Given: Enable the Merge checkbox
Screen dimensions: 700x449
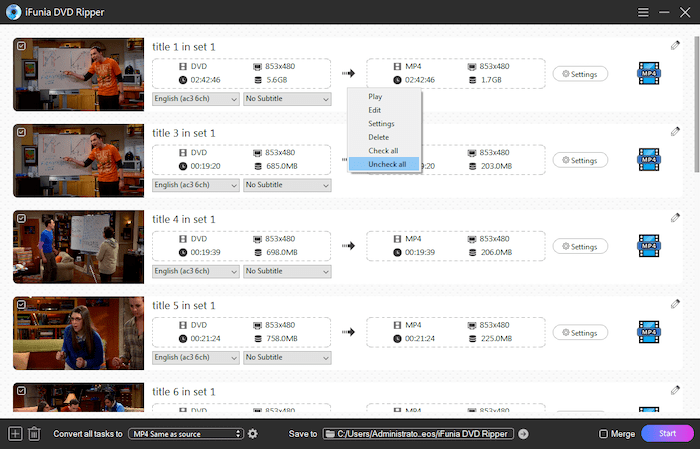Looking at the screenshot, I should click(x=603, y=433).
